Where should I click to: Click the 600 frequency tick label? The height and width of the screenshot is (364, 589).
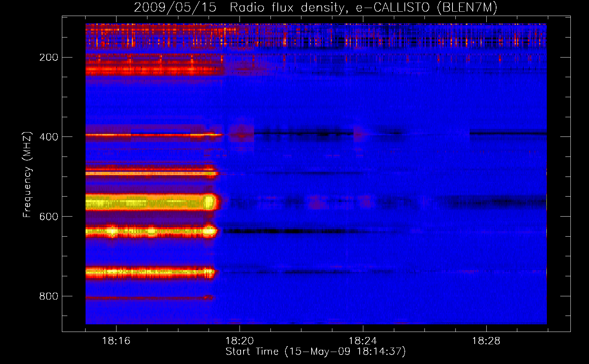[49, 217]
